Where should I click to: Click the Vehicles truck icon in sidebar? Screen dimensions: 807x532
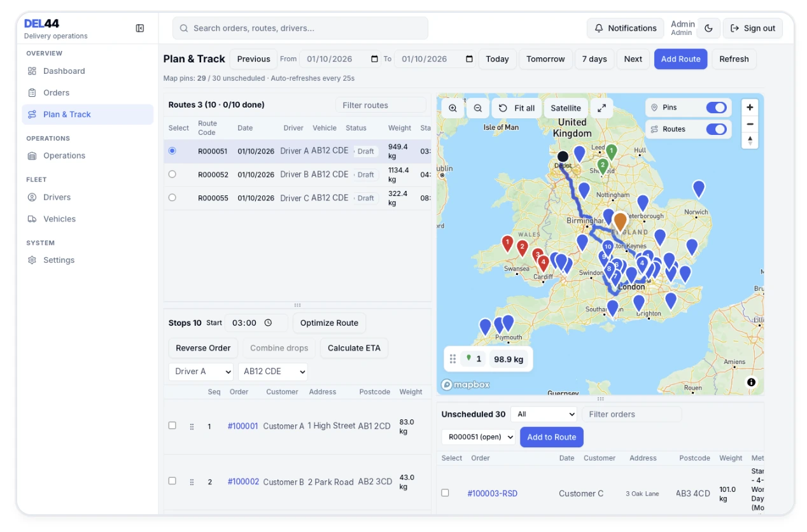point(32,219)
